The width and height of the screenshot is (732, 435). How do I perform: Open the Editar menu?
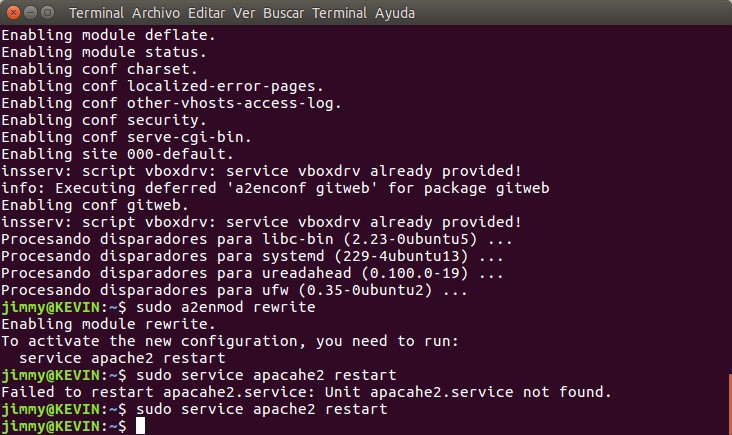pos(208,13)
